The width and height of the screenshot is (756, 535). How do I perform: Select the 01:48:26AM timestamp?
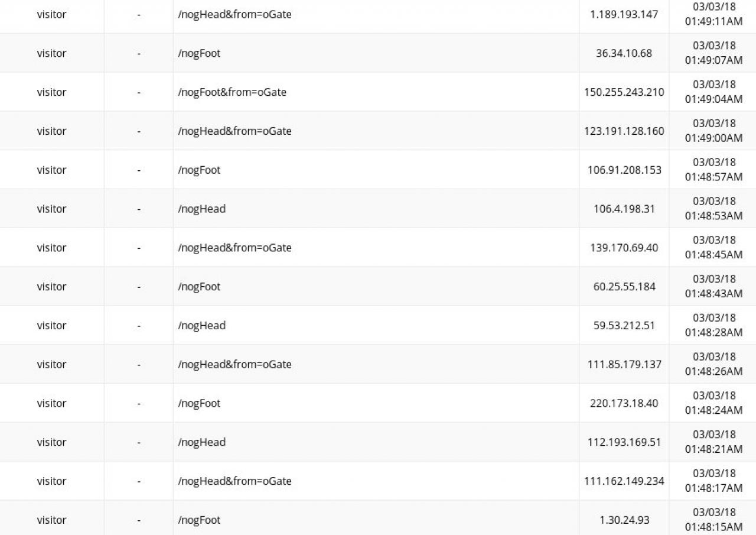[x=713, y=365]
